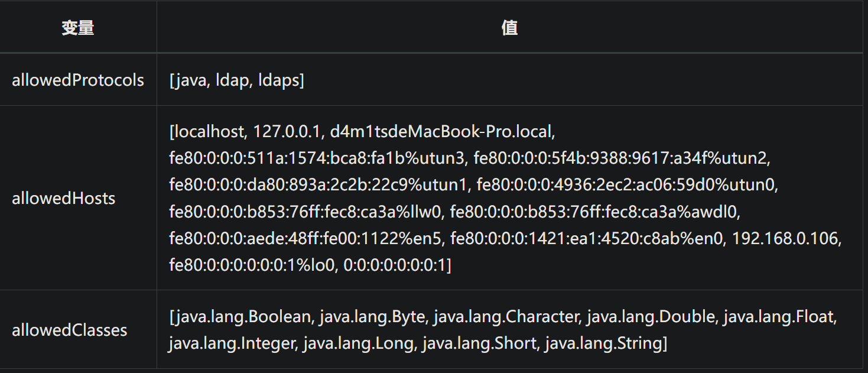Click java.lang.Character in allowedClasses
Screen dimensions: 868x373
tap(506, 317)
